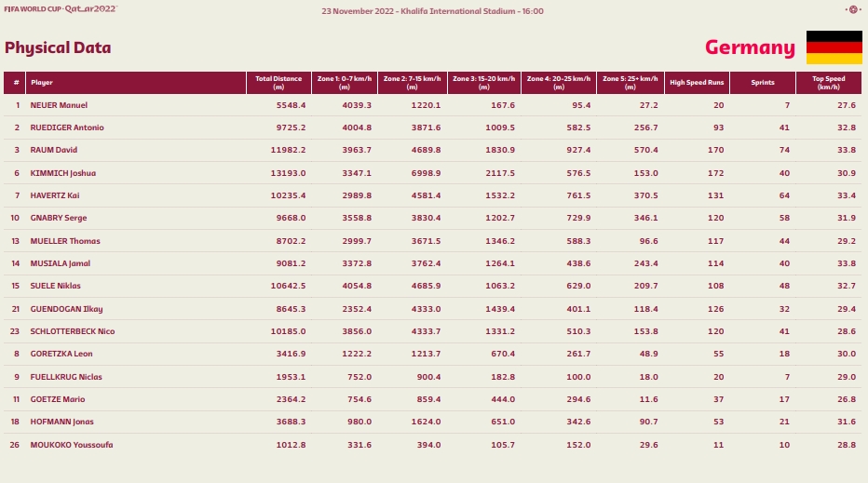Image resolution: width=868 pixels, height=483 pixels.
Task: Click the Physical Data heading
Action: tap(58, 47)
